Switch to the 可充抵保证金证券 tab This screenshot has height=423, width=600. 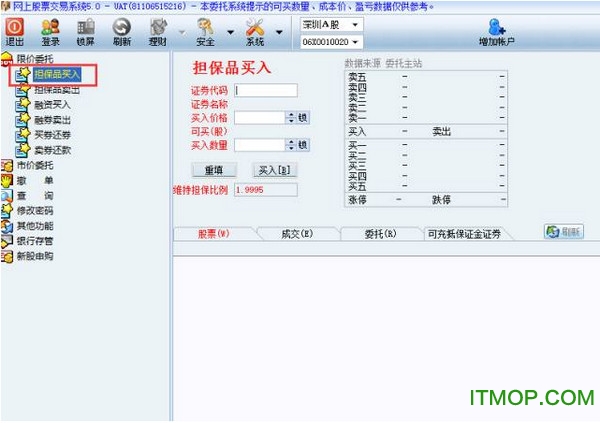[x=464, y=234]
